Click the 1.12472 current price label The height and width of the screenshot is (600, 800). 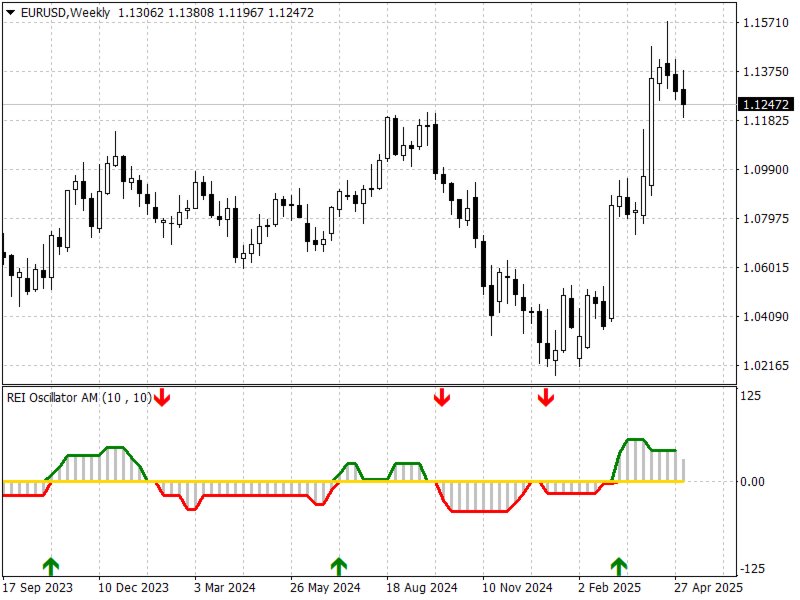point(766,105)
